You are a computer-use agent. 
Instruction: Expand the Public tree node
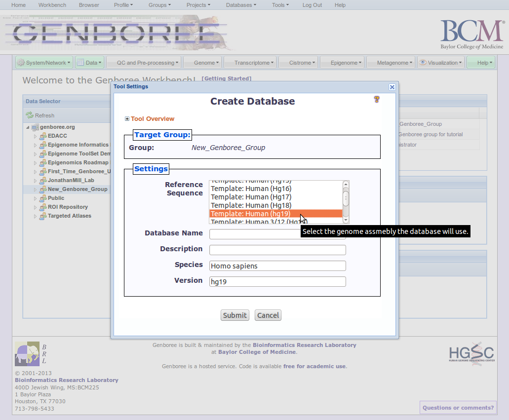point(35,198)
